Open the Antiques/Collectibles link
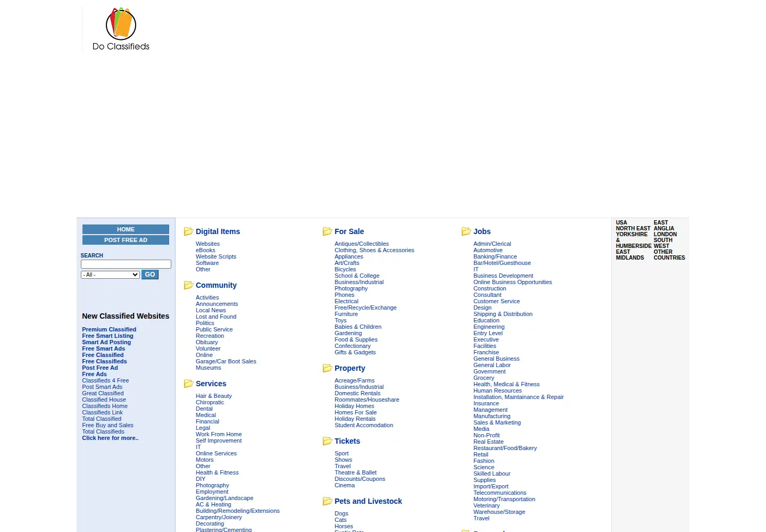766x532 pixels. 362,244
